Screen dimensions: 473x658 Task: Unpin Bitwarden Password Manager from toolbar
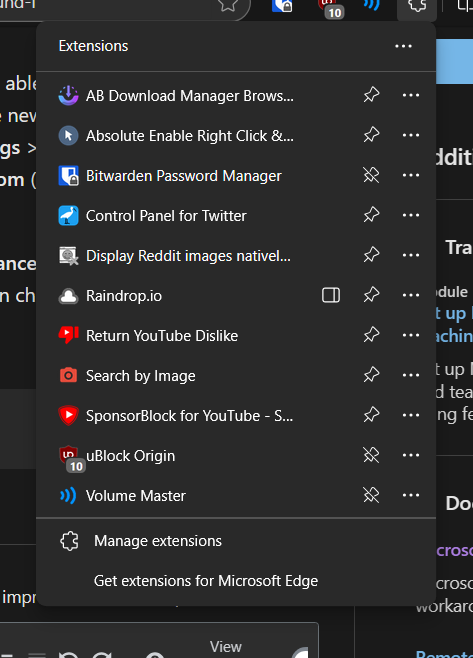(x=371, y=175)
